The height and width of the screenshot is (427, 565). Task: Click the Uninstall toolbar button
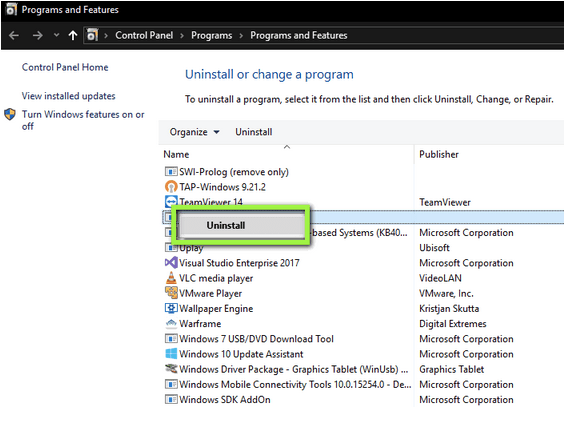tap(254, 132)
